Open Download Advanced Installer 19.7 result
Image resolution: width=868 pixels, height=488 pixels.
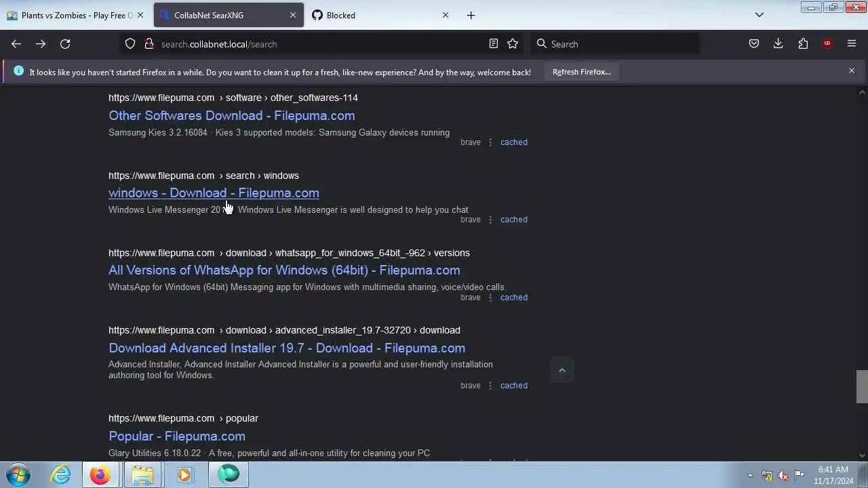click(x=287, y=348)
